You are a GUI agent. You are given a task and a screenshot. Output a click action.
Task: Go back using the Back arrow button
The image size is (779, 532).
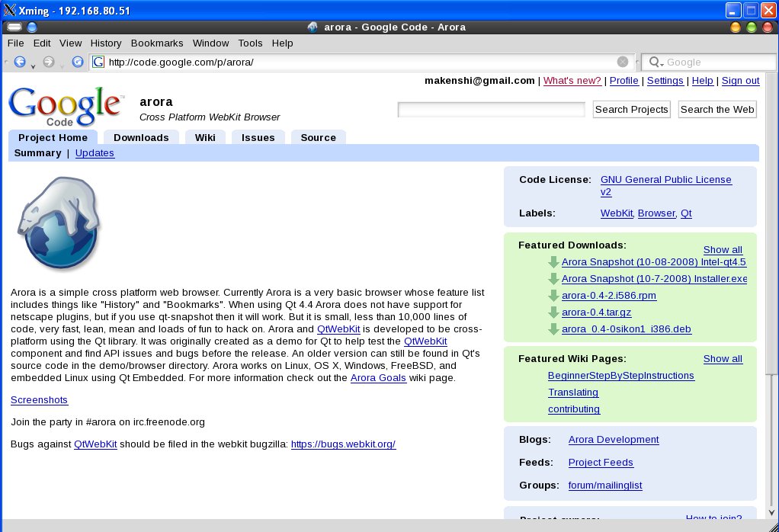click(19, 62)
